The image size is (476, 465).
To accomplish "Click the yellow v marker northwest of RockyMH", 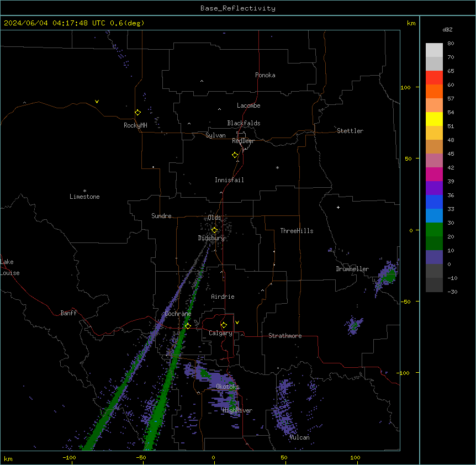I will (97, 102).
